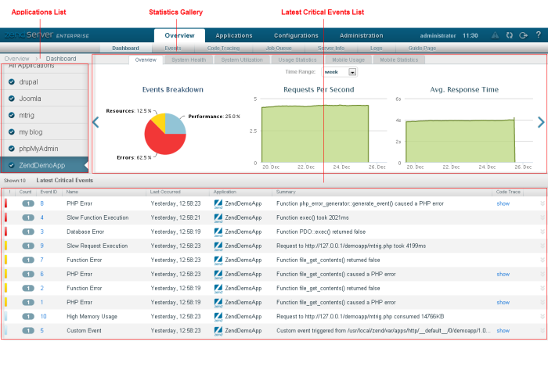Click the count badge for PHP Error event 8
The width and height of the screenshot is (548, 392).
pyautogui.click(x=27, y=203)
